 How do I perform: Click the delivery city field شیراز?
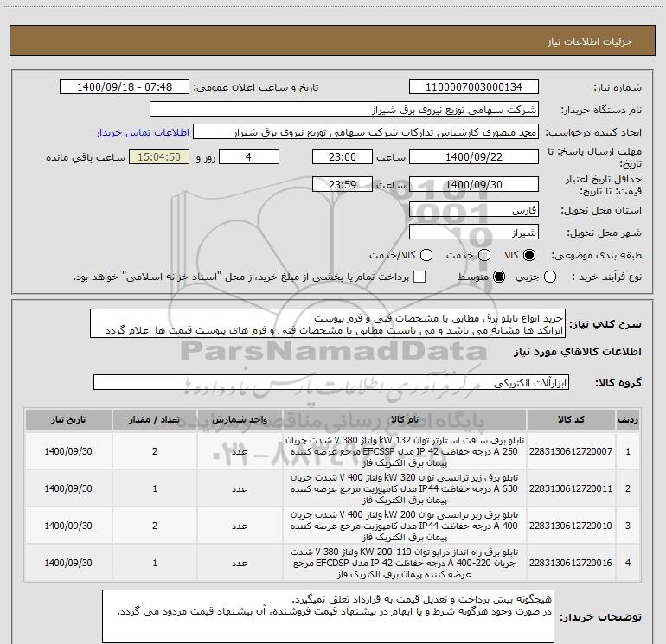tap(474, 232)
